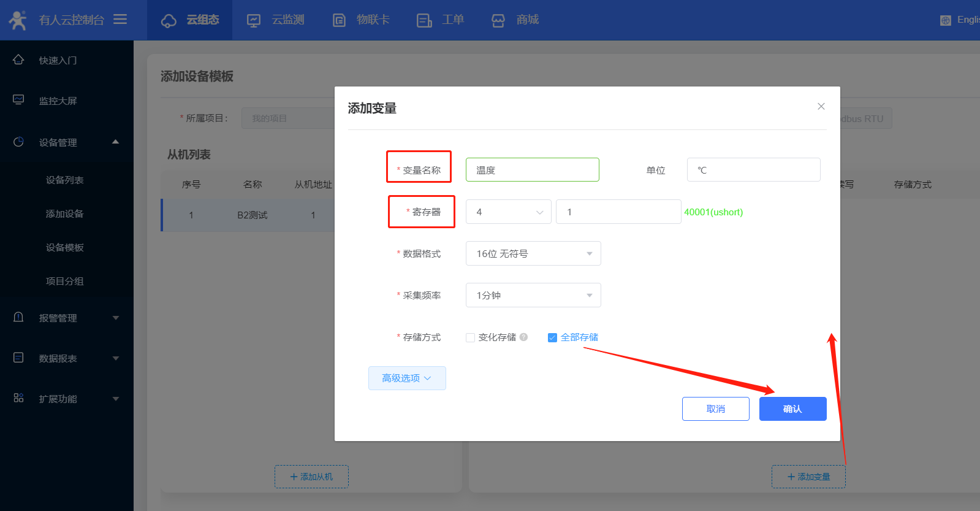The width and height of the screenshot is (980, 511).
Task: Open the 物联卡 top navigation tab
Action: pyautogui.click(x=361, y=20)
